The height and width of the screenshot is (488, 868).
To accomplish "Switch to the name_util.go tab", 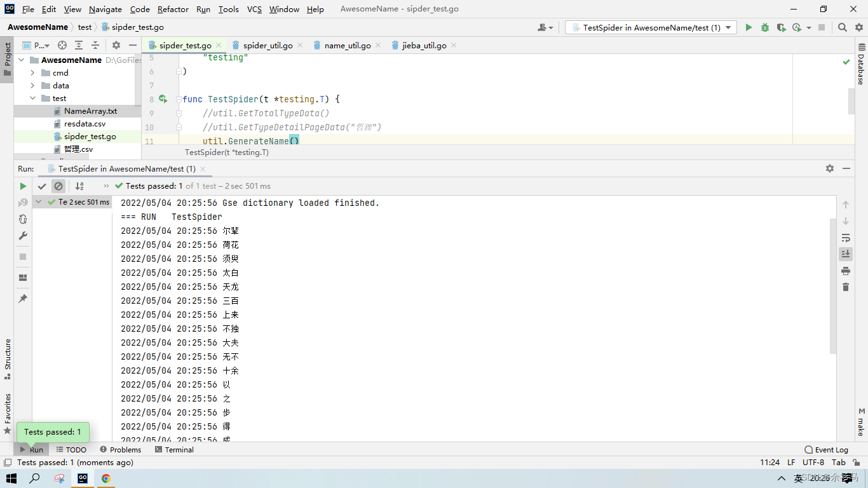I will 347,46.
